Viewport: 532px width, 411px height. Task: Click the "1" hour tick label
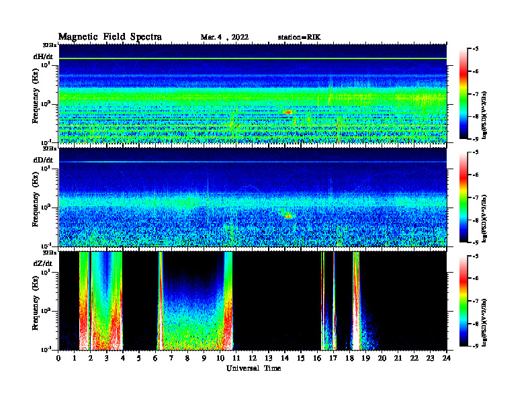point(75,358)
